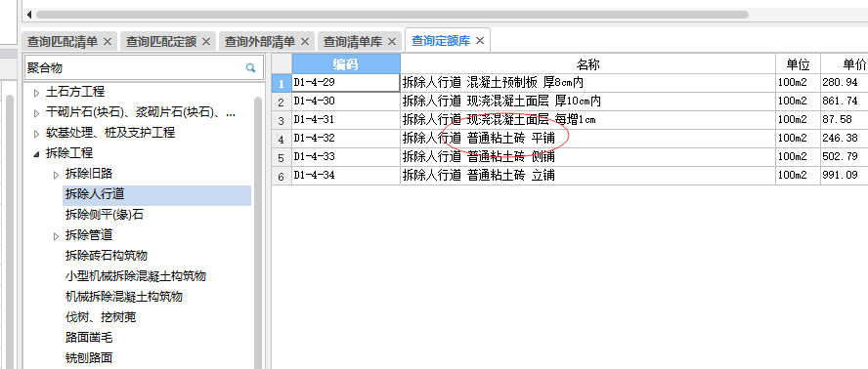Expand the 土石方工程 tree node
This screenshot has height=369, width=868.
pos(36,93)
